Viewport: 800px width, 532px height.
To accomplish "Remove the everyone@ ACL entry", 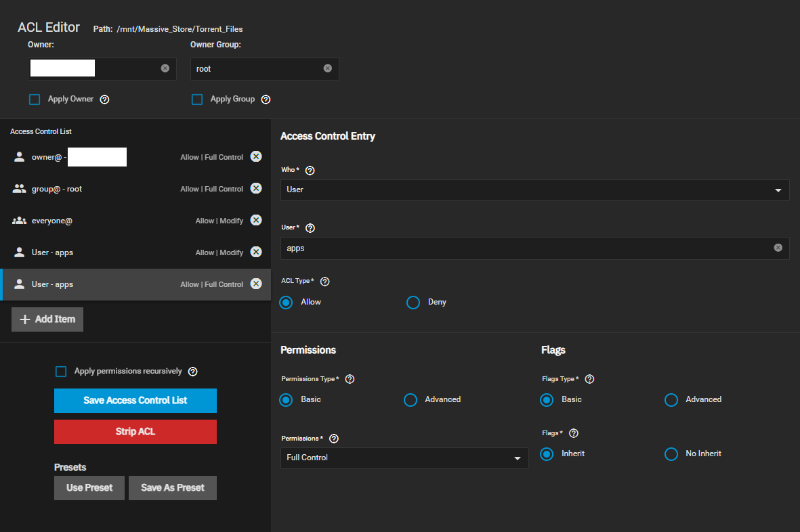I will pos(256,220).
